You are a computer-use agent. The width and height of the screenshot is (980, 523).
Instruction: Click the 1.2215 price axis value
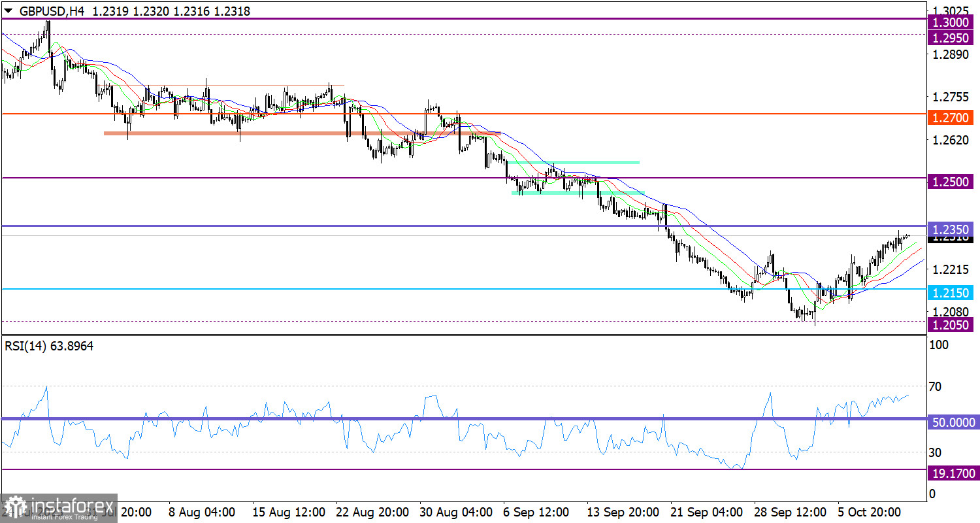(951, 269)
